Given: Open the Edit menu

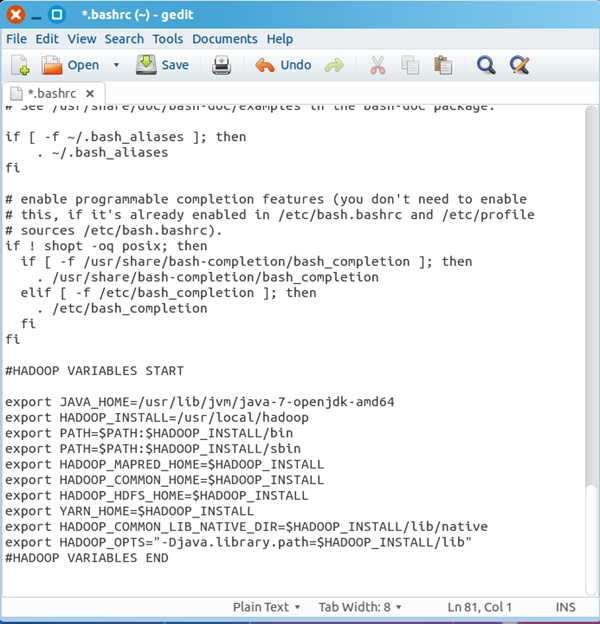Looking at the screenshot, I should point(47,39).
